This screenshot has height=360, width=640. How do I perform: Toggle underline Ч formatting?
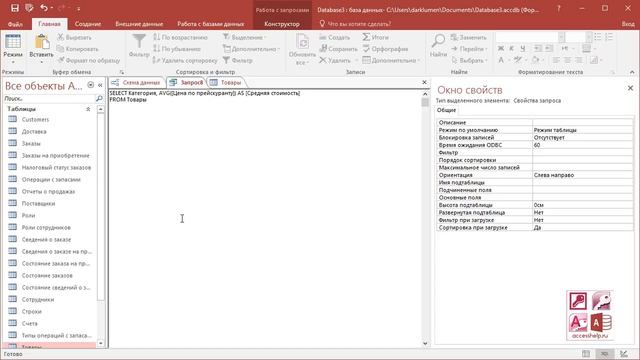[522, 49]
